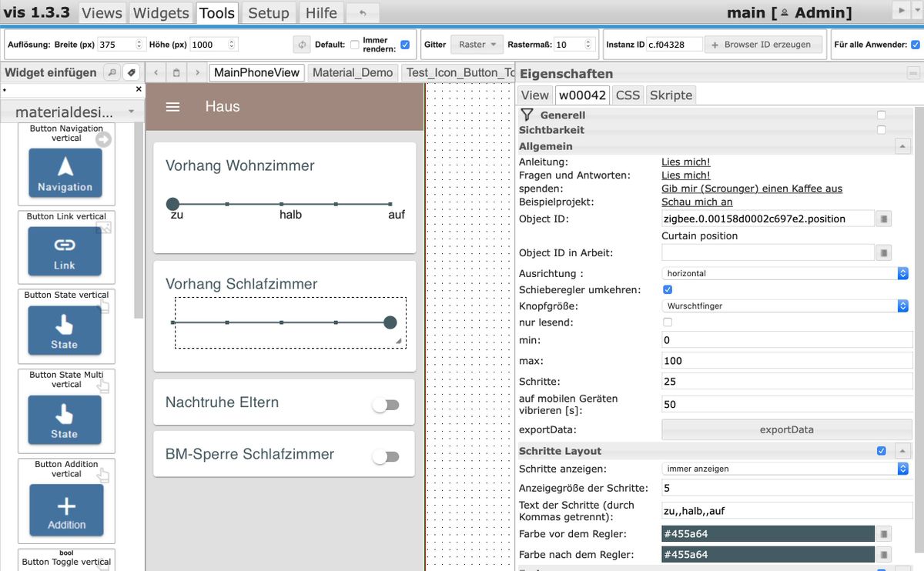924x571 pixels.
Task: Open the Ausrichtung dropdown
Action: [x=785, y=273]
